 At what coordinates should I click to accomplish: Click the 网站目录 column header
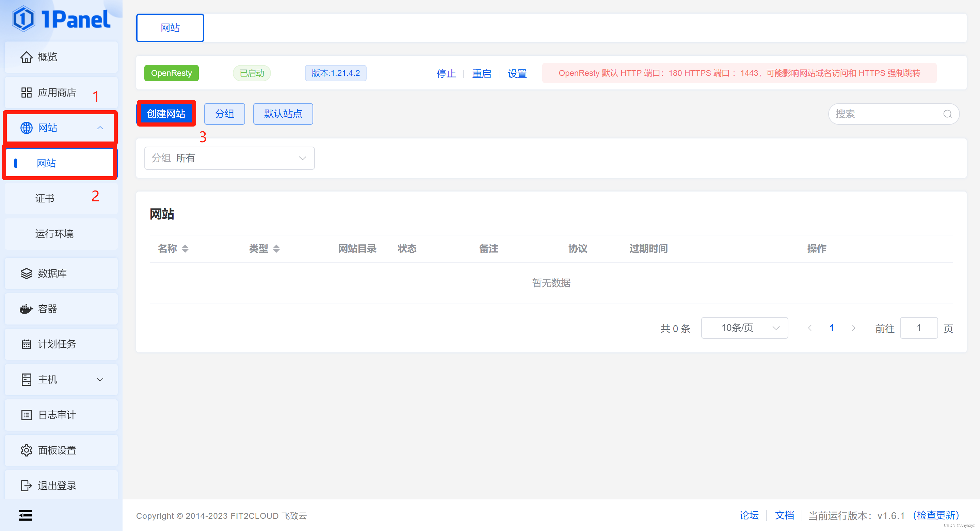click(357, 249)
